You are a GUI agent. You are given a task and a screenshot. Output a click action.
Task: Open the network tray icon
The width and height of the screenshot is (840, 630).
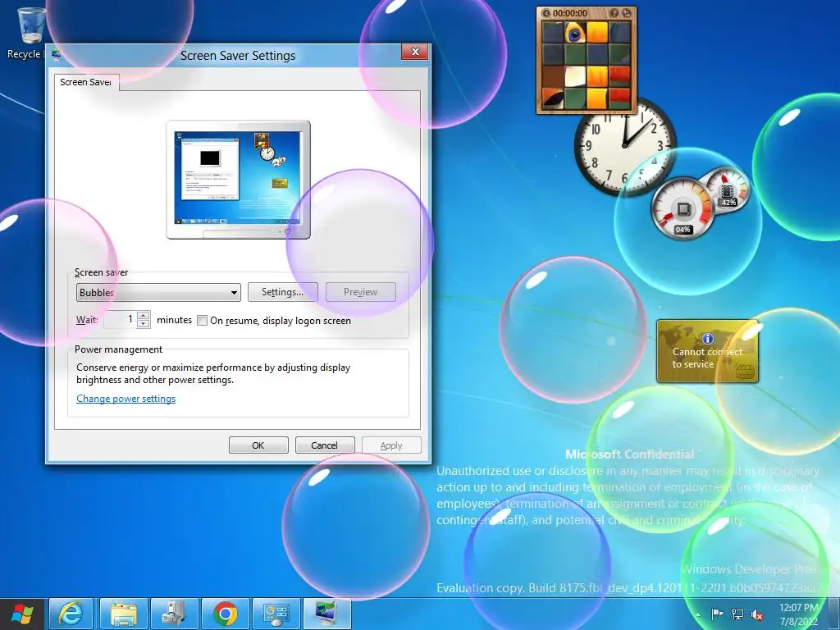(737, 614)
